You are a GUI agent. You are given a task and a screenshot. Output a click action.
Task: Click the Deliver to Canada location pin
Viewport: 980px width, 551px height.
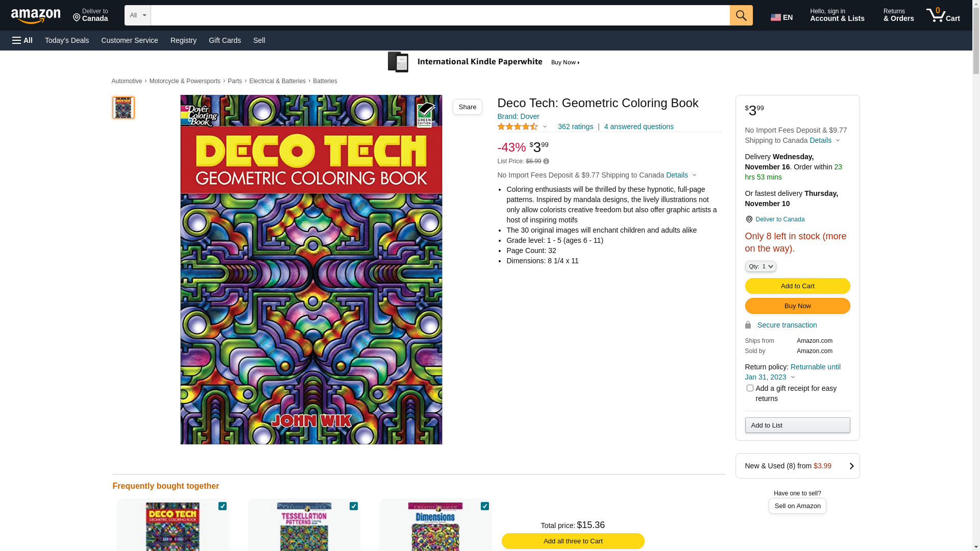pos(749,219)
